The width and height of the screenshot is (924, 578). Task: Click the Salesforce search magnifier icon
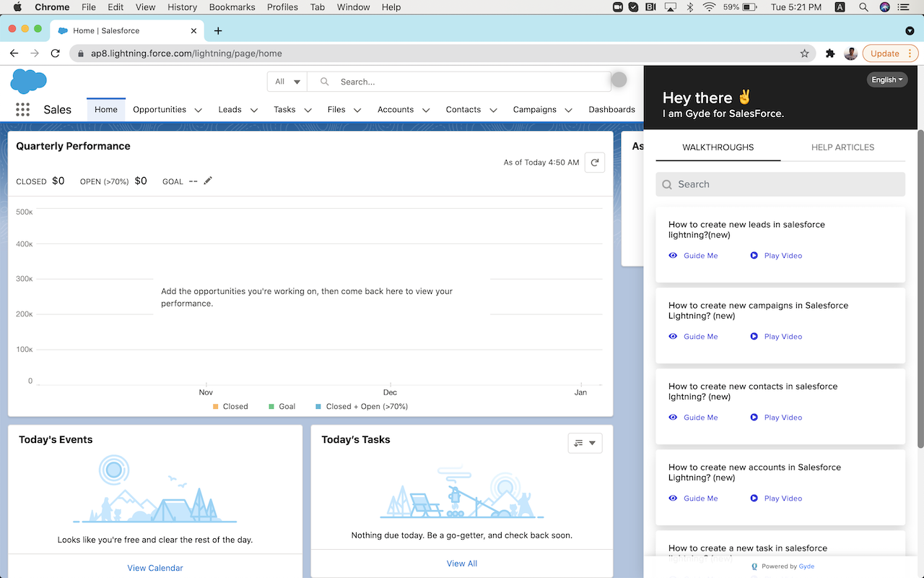pyautogui.click(x=325, y=82)
